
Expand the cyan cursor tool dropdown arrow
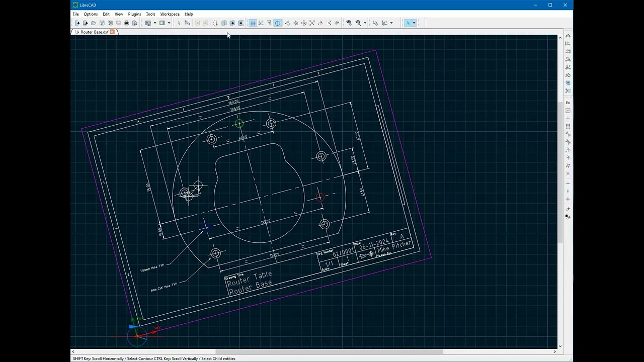(x=414, y=23)
